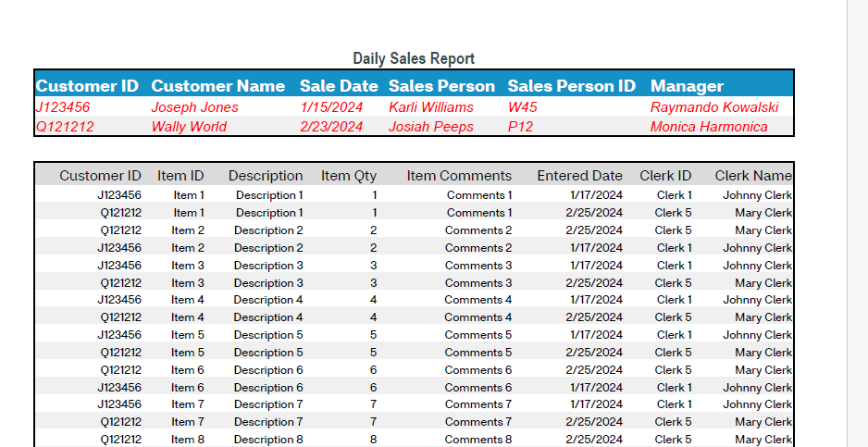Click the Josiah Peeps cell
868x447 pixels.
point(431,127)
